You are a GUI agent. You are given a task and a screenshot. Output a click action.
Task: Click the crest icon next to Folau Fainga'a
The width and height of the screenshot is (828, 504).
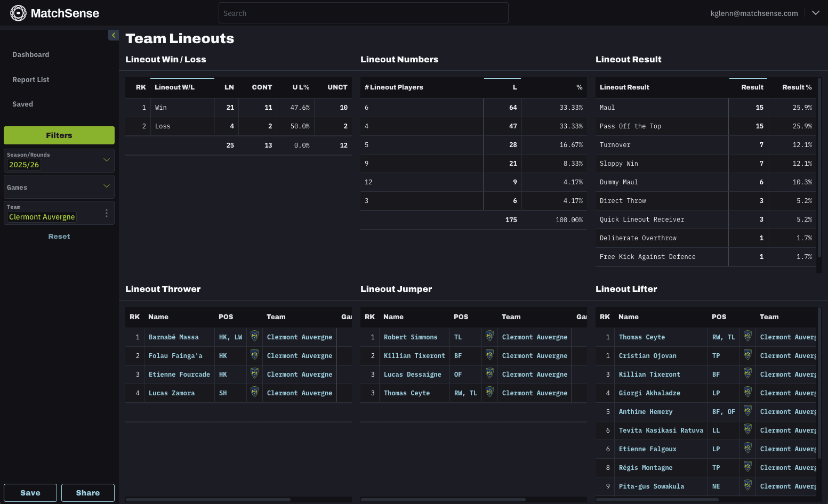254,355
